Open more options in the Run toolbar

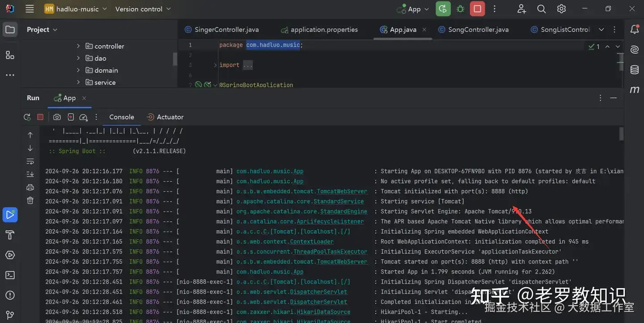pyautogui.click(x=96, y=117)
